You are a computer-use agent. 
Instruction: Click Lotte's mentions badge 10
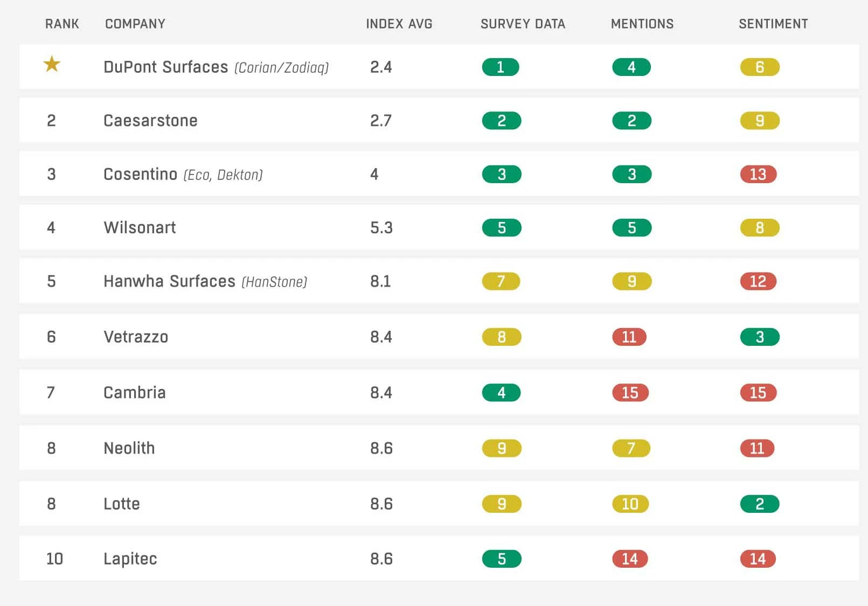[630, 504]
